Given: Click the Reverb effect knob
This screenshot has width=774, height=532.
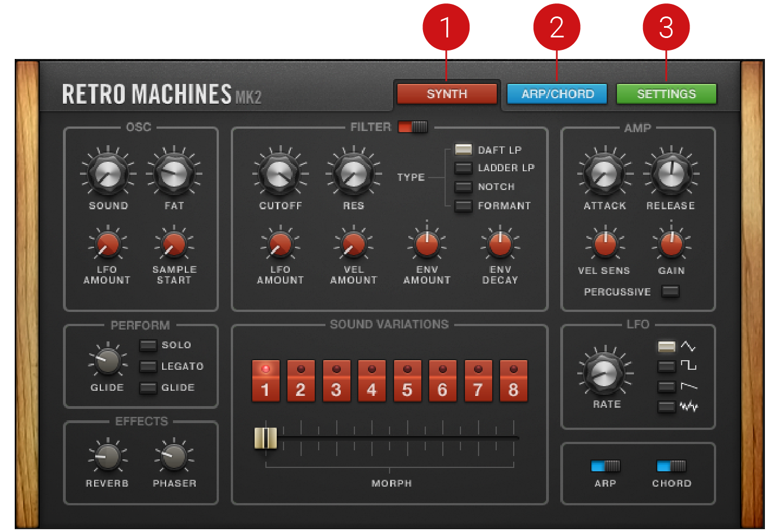Looking at the screenshot, I should coord(107,457).
